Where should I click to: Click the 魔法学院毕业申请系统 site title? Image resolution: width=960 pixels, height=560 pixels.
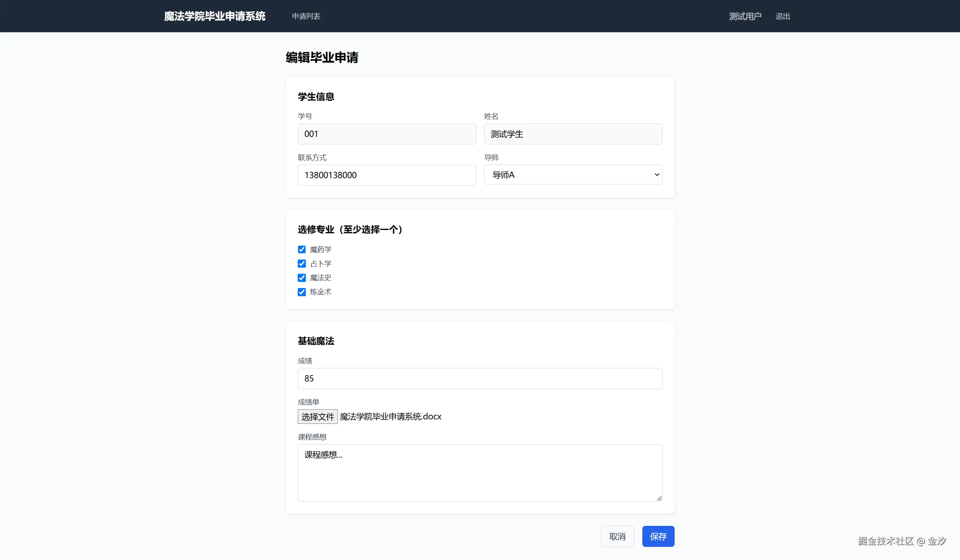(x=214, y=17)
